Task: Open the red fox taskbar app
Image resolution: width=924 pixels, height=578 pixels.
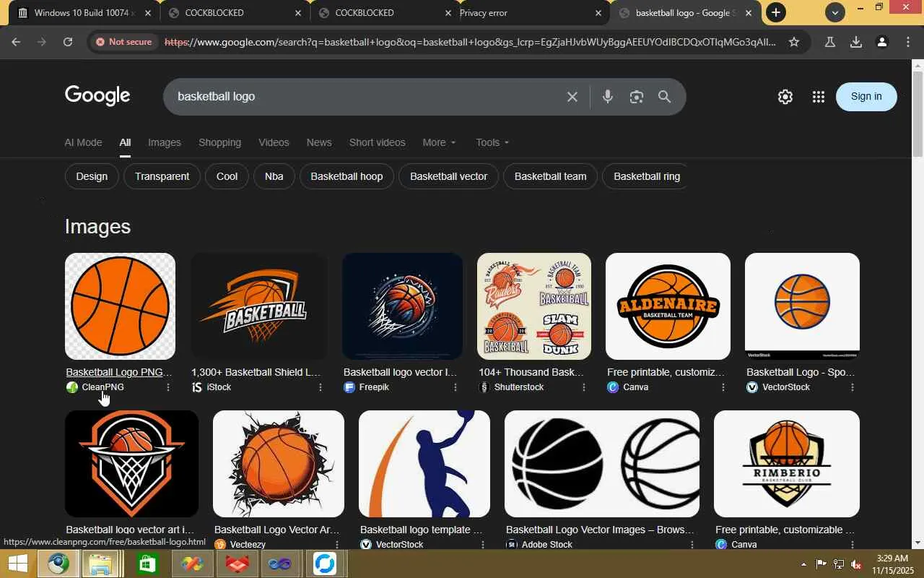Action: coord(237,564)
